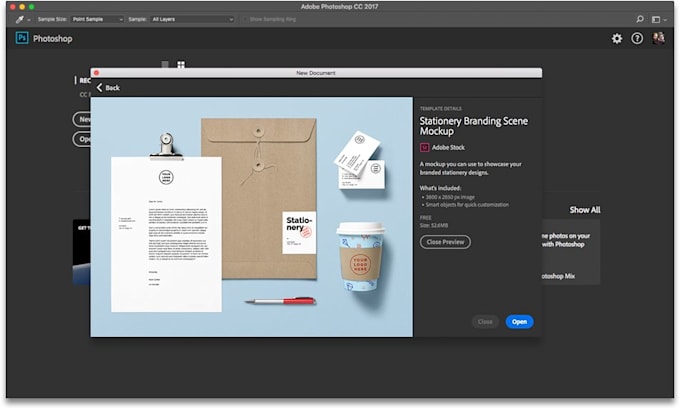This screenshot has width=680, height=409.
Task: Click Show All link
Action: pyautogui.click(x=585, y=210)
